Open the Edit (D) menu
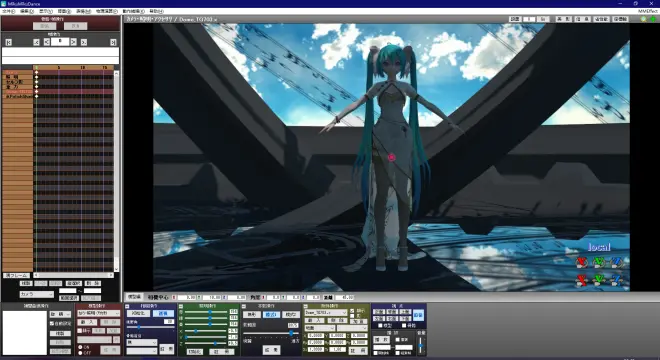 (x=27, y=11)
